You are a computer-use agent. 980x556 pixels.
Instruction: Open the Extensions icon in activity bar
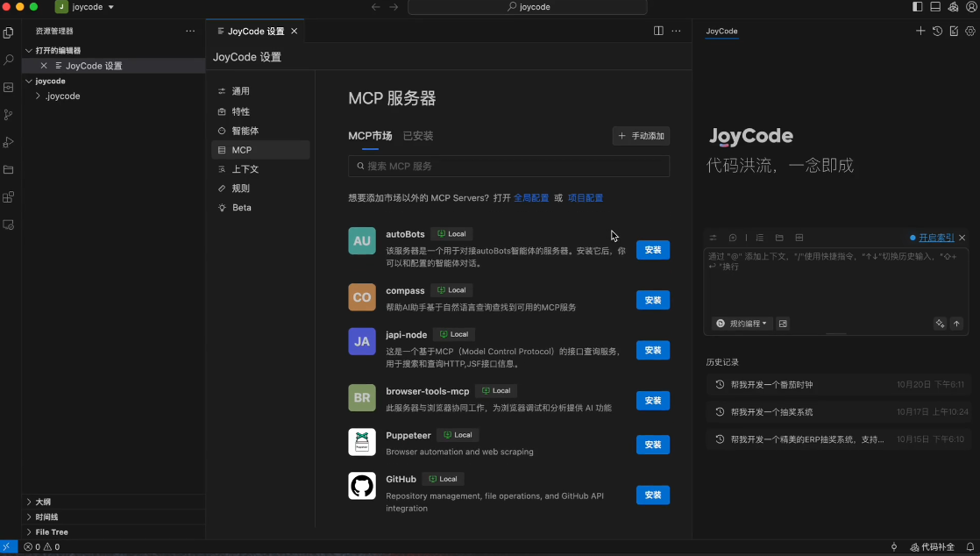point(9,197)
